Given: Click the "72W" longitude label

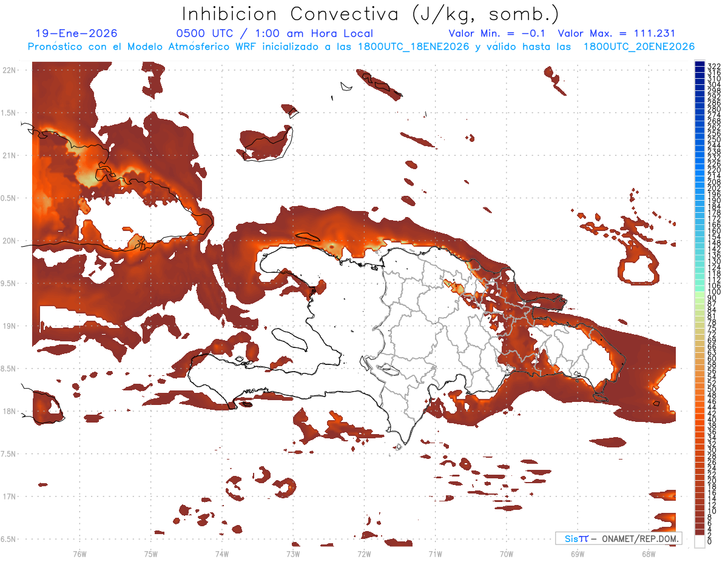Looking at the screenshot, I should pyautogui.click(x=364, y=554).
